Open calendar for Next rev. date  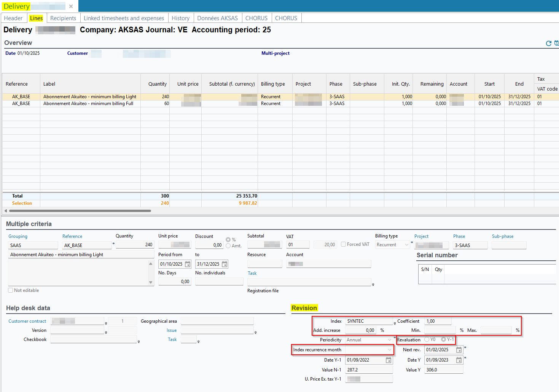point(459,350)
